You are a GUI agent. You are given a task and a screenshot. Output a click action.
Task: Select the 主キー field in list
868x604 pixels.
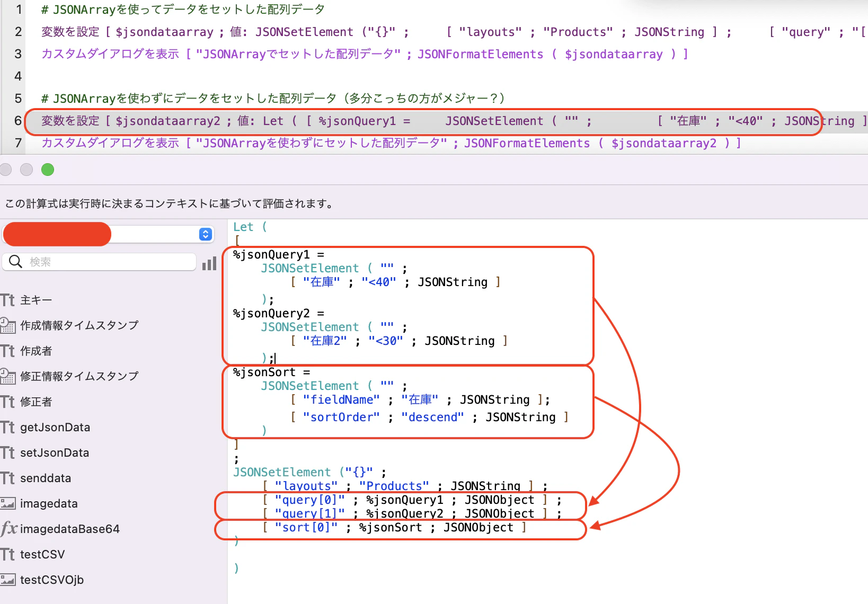[36, 300]
